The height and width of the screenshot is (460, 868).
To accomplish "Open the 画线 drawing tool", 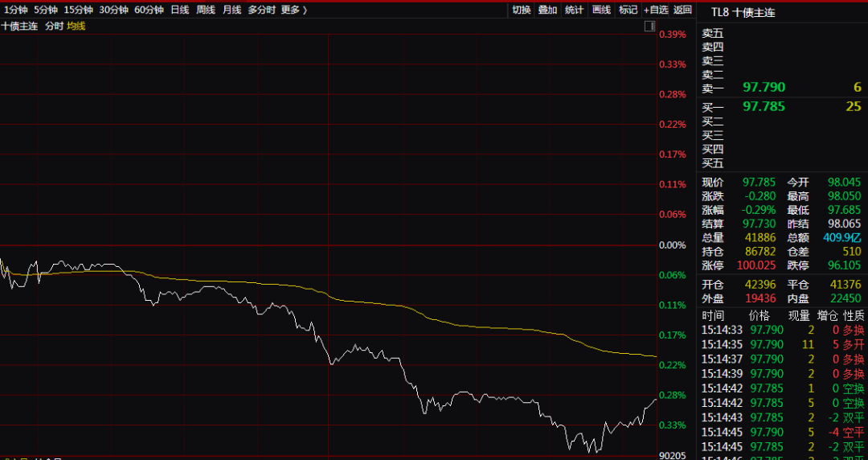I will (x=601, y=10).
